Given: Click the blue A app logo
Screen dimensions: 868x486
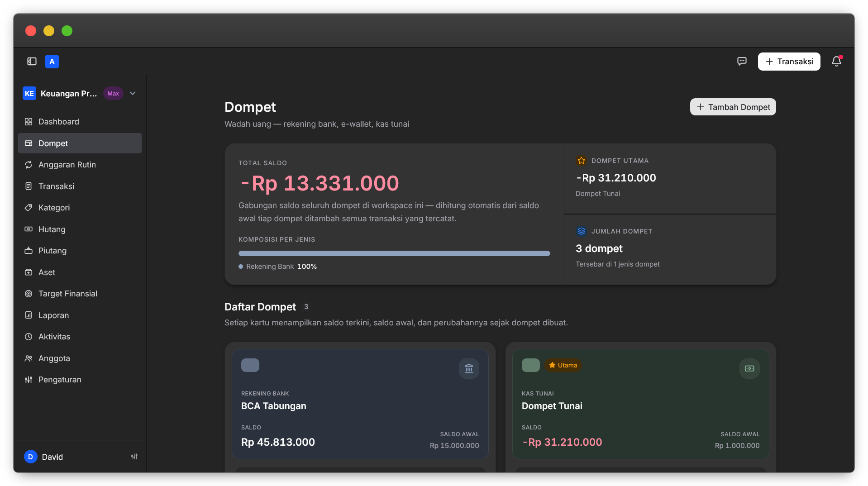Looking at the screenshot, I should tap(52, 62).
